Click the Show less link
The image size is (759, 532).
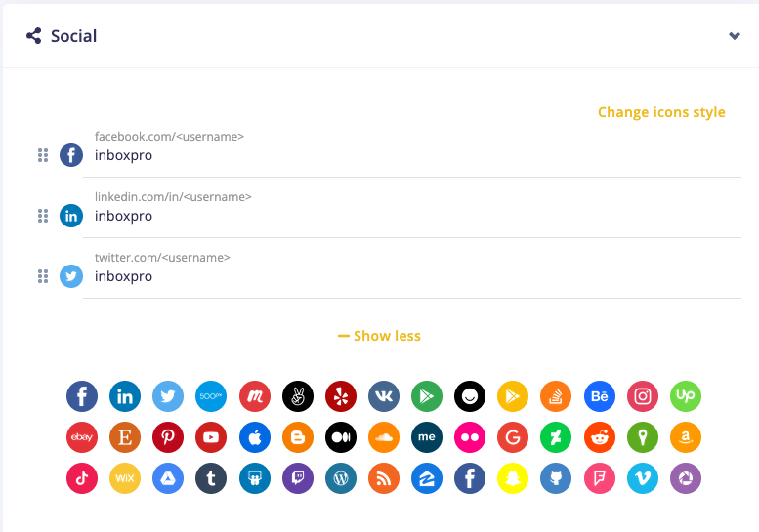click(x=379, y=336)
